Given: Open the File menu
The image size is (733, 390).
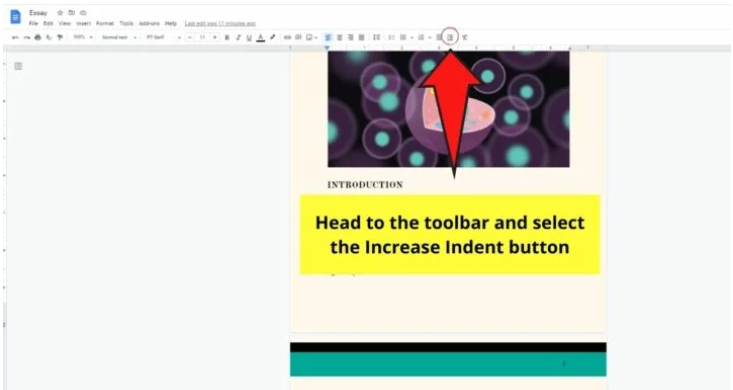Looking at the screenshot, I should [x=33, y=23].
